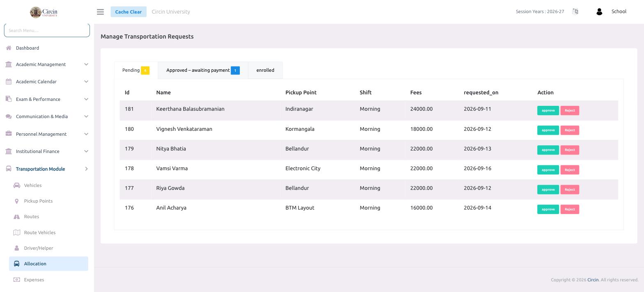Click the Institutional Finance bank icon
The image size is (644, 292).
tap(9, 151)
